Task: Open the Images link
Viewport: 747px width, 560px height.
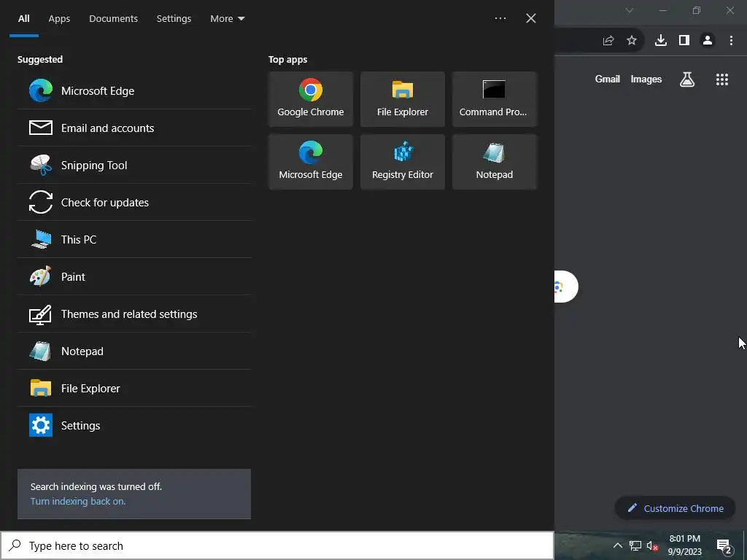Action: [x=646, y=79]
